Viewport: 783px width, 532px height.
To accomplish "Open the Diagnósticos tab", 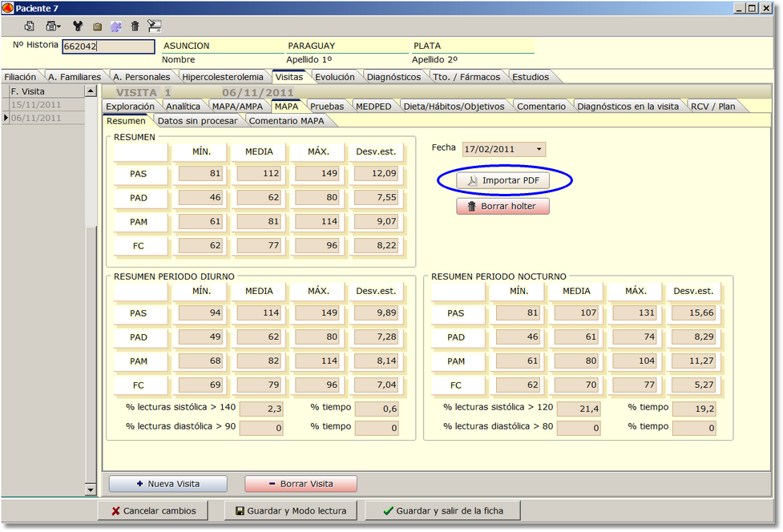I will click(x=394, y=77).
